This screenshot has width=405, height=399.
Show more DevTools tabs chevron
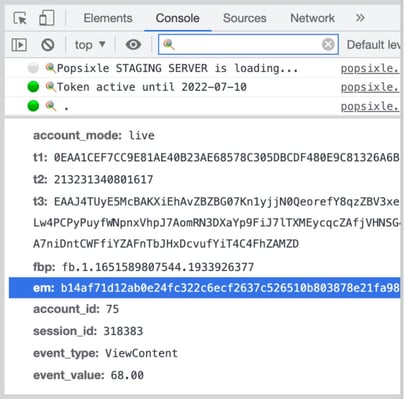tap(360, 18)
